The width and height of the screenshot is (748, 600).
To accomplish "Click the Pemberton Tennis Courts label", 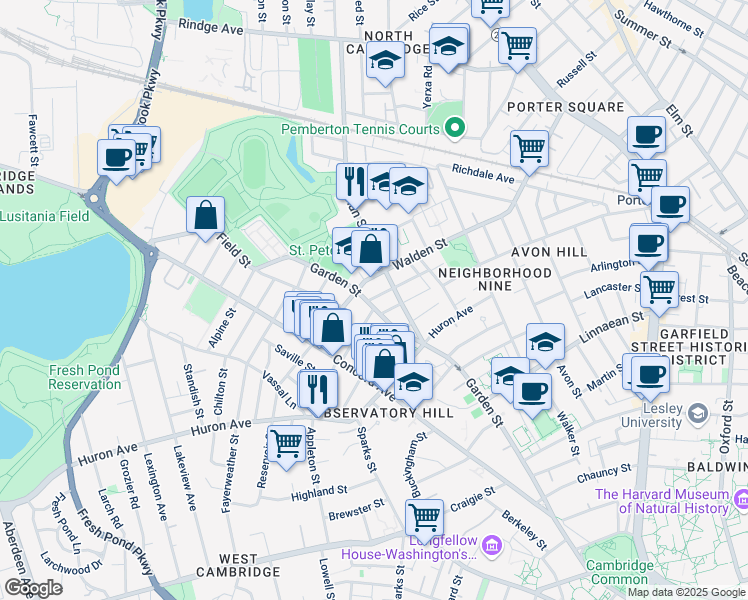I will click(360, 129).
